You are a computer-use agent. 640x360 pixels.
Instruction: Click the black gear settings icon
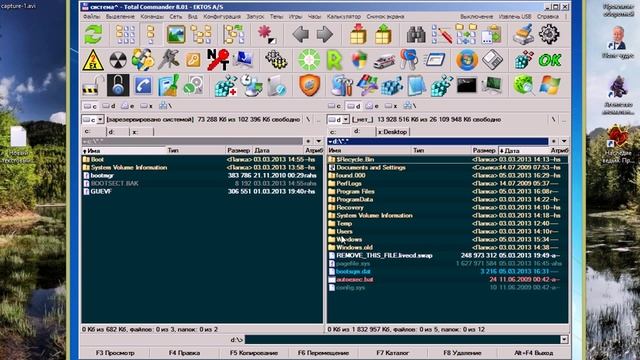[x=549, y=34]
